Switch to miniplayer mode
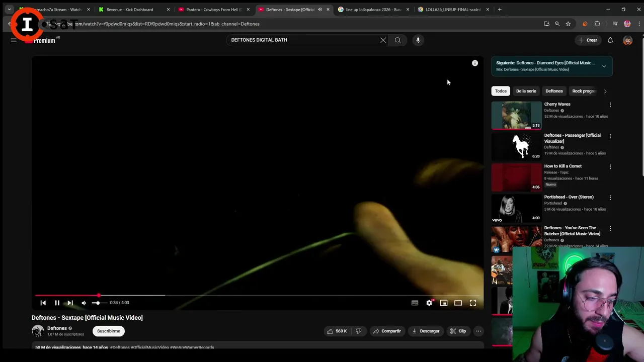This screenshot has width=644, height=362. point(444,303)
